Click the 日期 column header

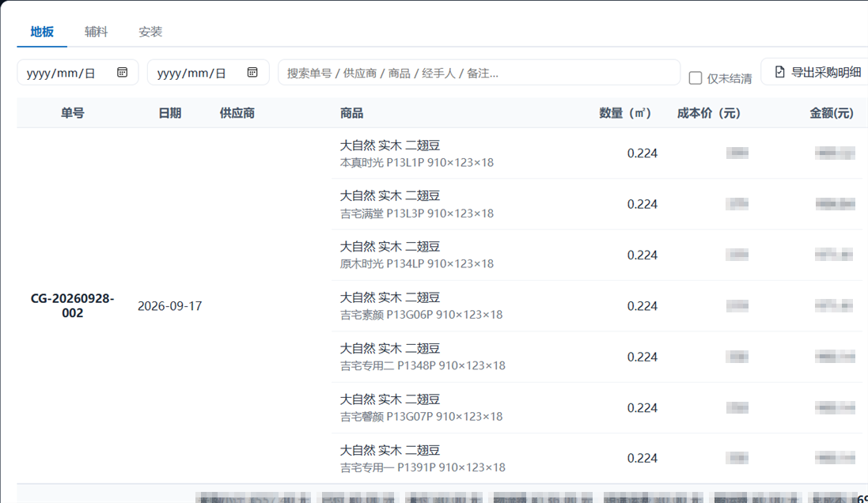(x=169, y=113)
